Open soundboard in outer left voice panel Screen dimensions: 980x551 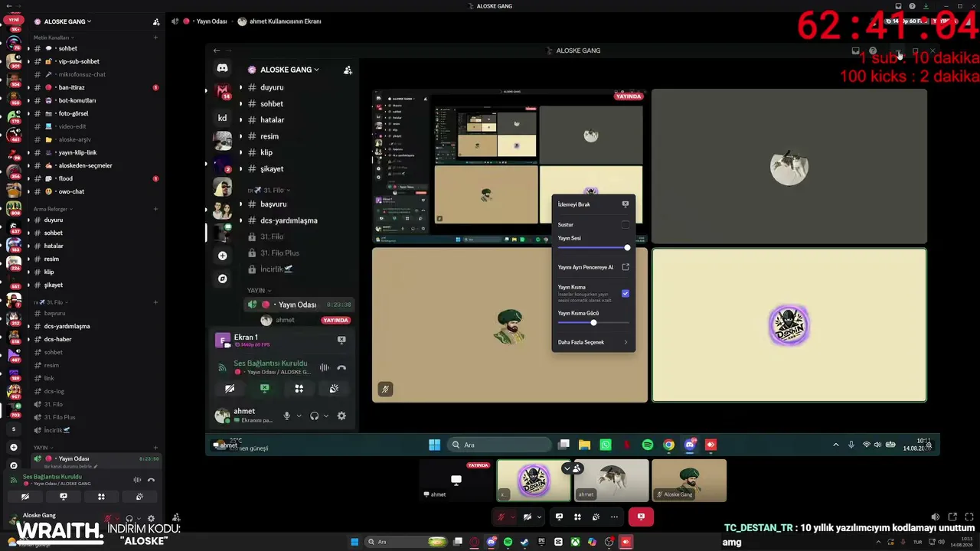(139, 497)
